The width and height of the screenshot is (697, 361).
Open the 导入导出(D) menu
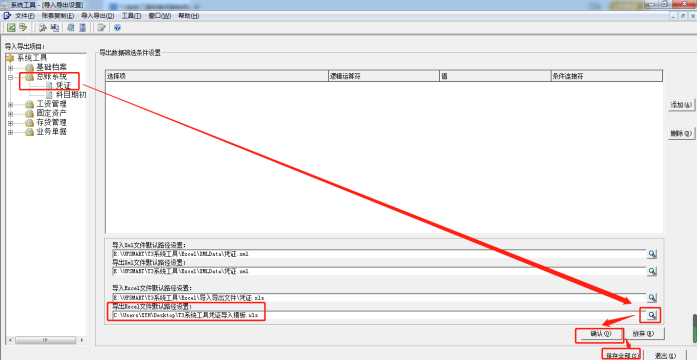point(98,16)
